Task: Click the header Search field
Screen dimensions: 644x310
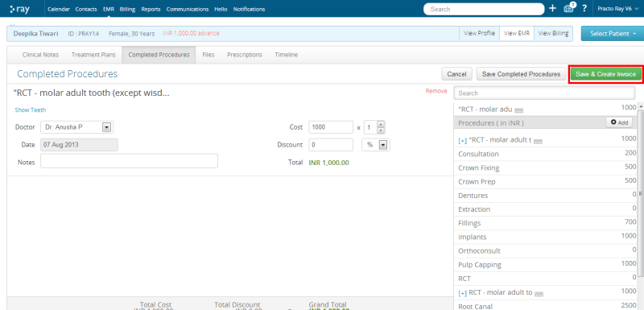Action: click(x=484, y=9)
